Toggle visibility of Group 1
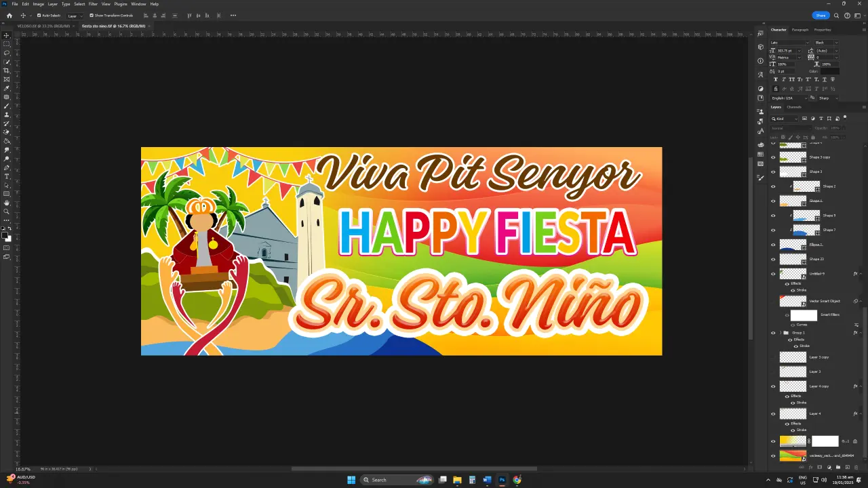This screenshot has width=868, height=488. tap(773, 333)
